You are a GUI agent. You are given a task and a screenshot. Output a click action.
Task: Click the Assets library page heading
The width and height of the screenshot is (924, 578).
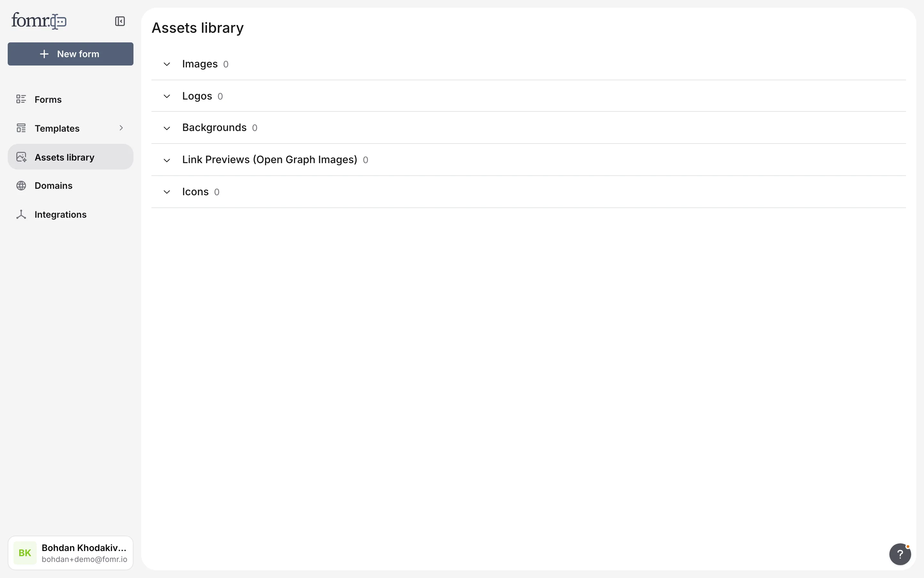pos(197,28)
